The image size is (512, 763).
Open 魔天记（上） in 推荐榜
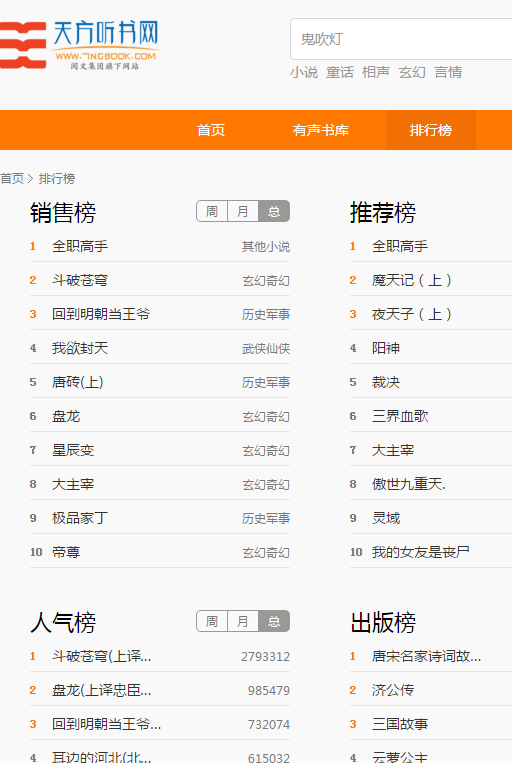pos(412,280)
